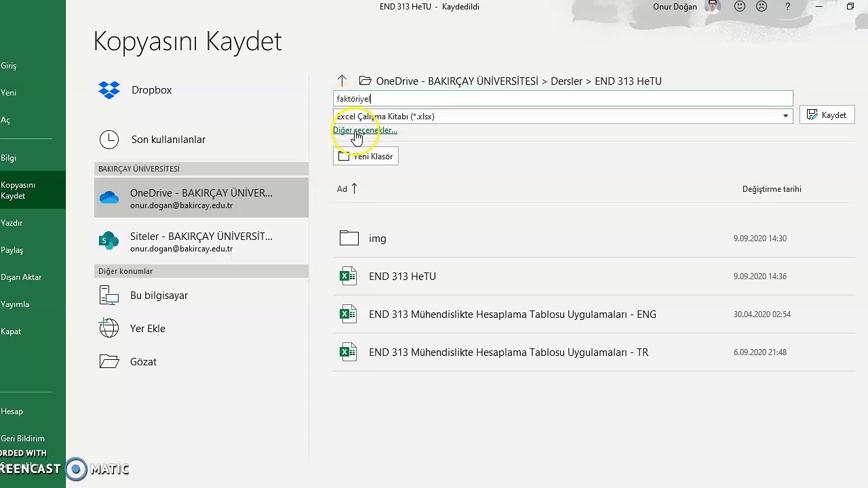The image size is (868, 488).
Task: Click the OneDrive cloud icon
Action: click(109, 198)
